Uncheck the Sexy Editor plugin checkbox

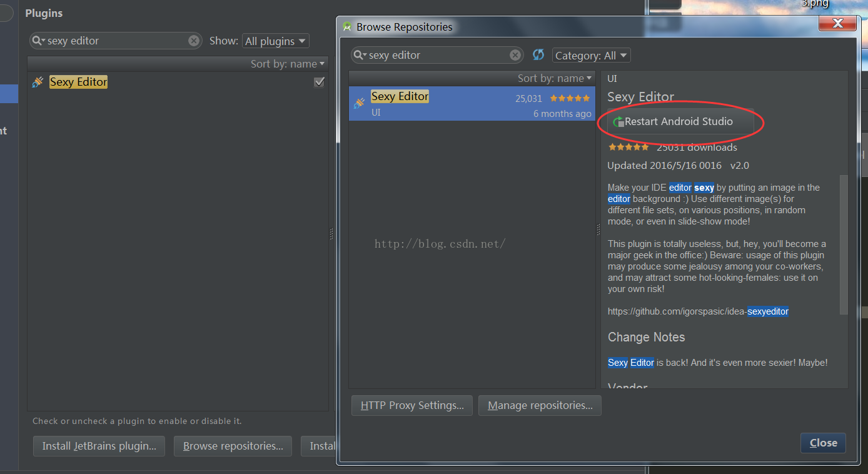coord(319,82)
